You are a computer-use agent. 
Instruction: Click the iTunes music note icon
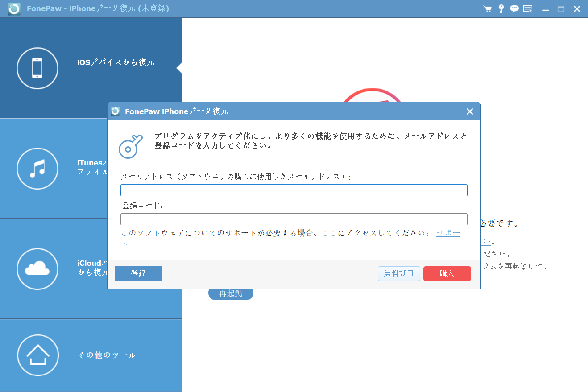click(x=37, y=169)
